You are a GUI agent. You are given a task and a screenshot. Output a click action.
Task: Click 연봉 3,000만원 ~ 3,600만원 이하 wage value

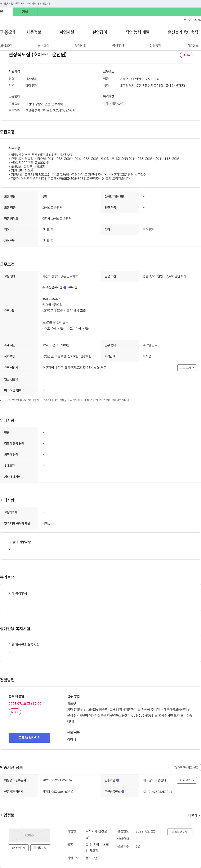165,276
